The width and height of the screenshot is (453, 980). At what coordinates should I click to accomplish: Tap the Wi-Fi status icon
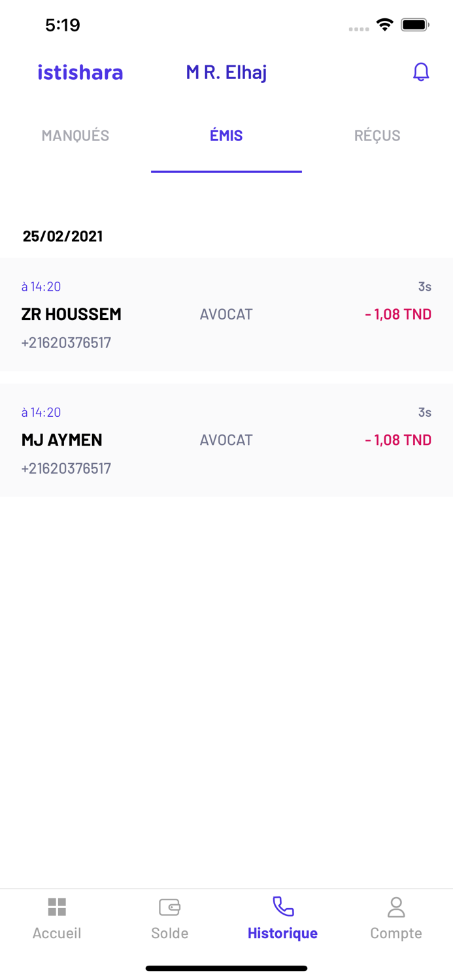(384, 25)
